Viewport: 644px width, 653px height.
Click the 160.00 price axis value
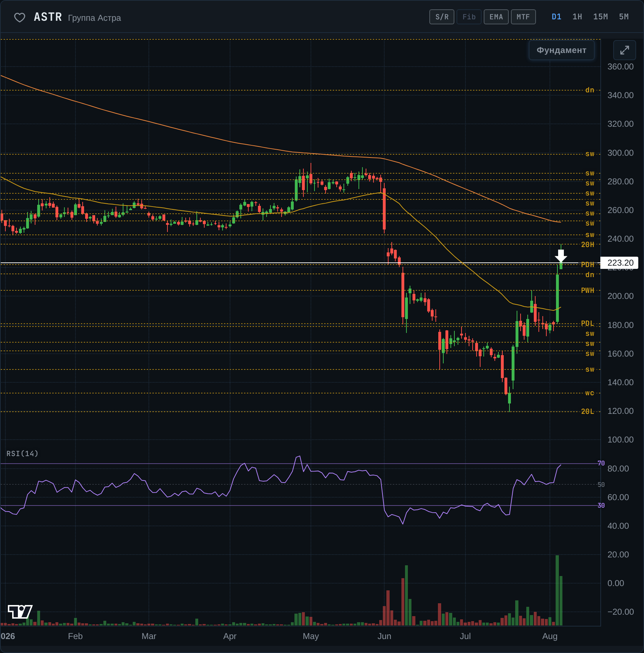click(620, 354)
